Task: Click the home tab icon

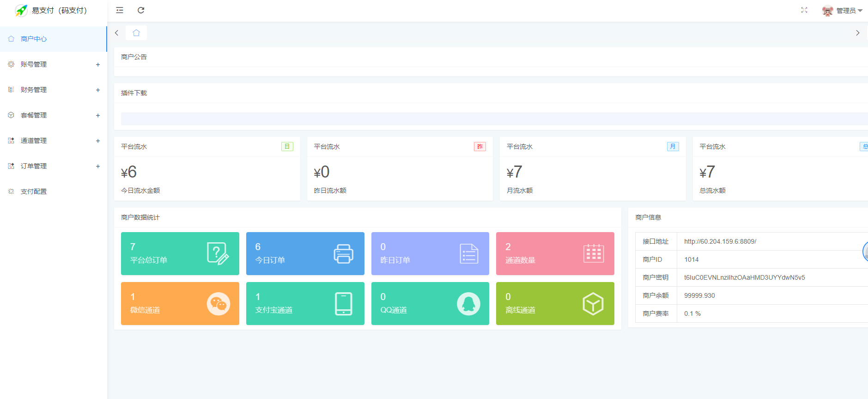Action: click(136, 33)
